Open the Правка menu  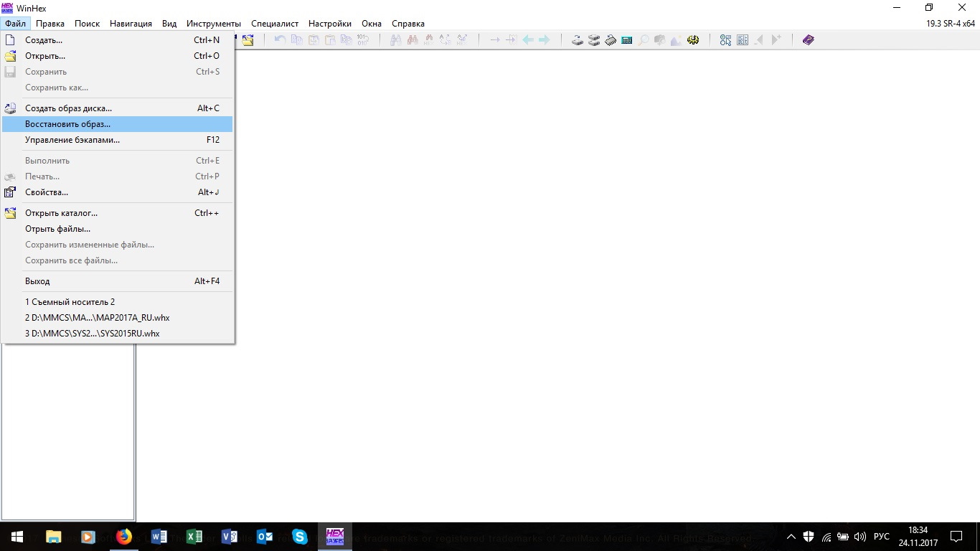point(50,24)
